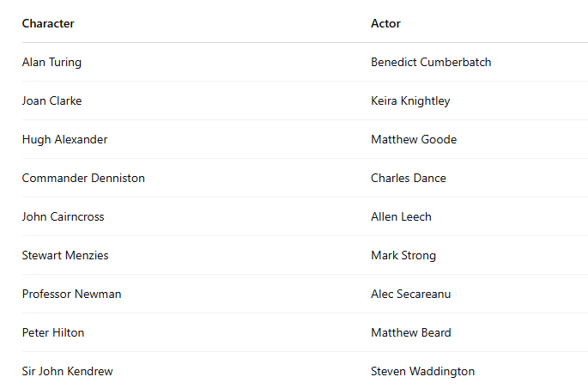This screenshot has height=389, width=588.
Task: Click Matthew Beard actor entry
Action: pyautogui.click(x=411, y=333)
